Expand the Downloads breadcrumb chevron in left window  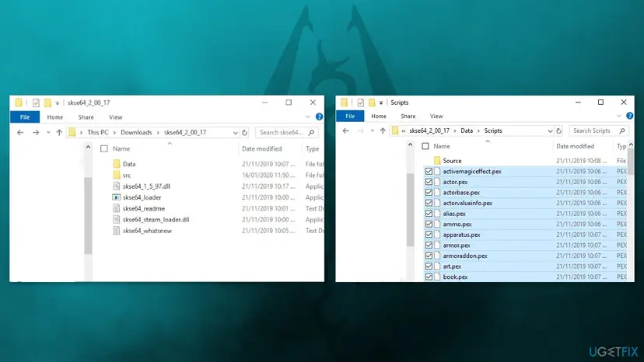(x=158, y=133)
